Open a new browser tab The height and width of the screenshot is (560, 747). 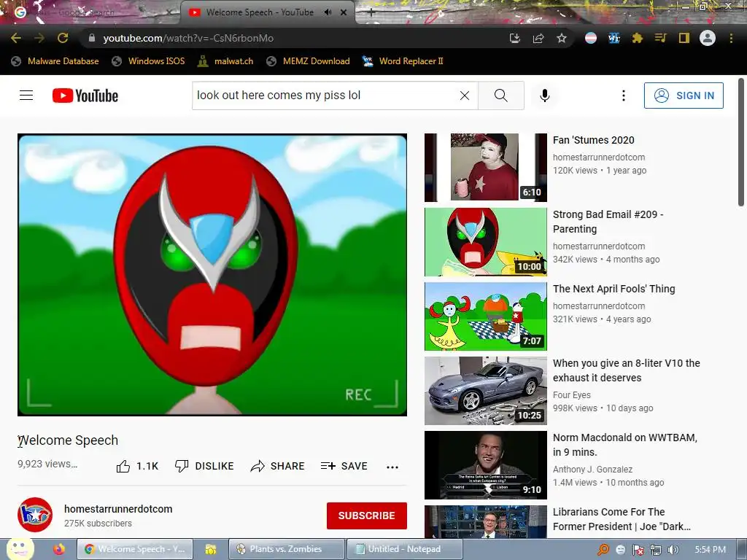(371, 12)
